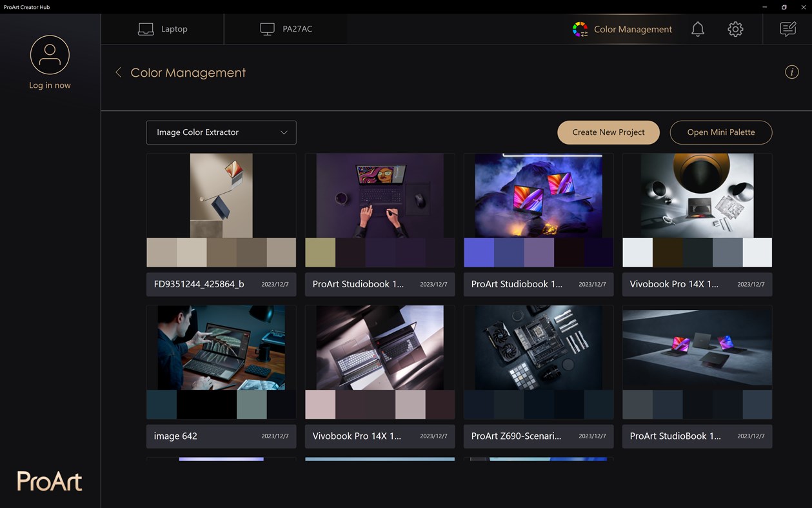Open the feedback note icon
This screenshot has height=508, width=812.
click(787, 29)
